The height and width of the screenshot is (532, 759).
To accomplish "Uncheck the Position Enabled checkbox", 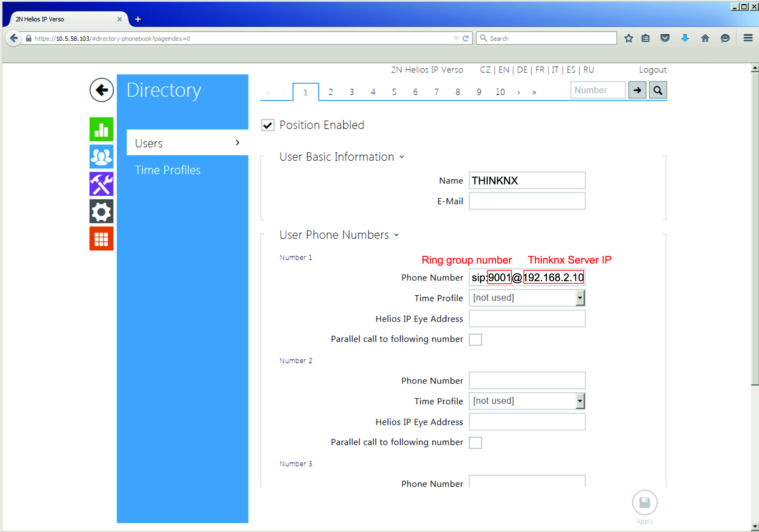I will [268, 125].
